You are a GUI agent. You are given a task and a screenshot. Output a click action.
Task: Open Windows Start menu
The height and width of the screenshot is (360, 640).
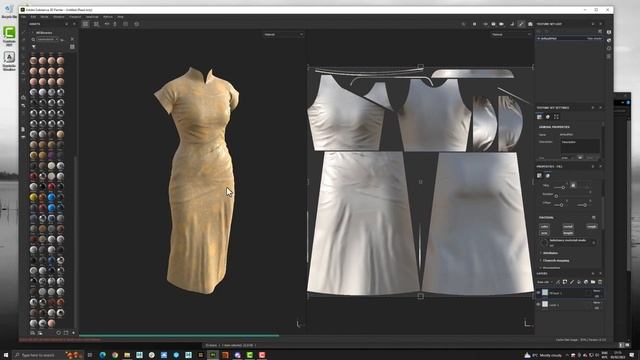6,355
